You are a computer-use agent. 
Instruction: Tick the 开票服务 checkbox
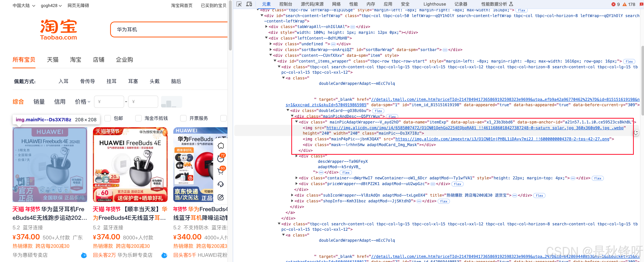pyautogui.click(x=183, y=118)
